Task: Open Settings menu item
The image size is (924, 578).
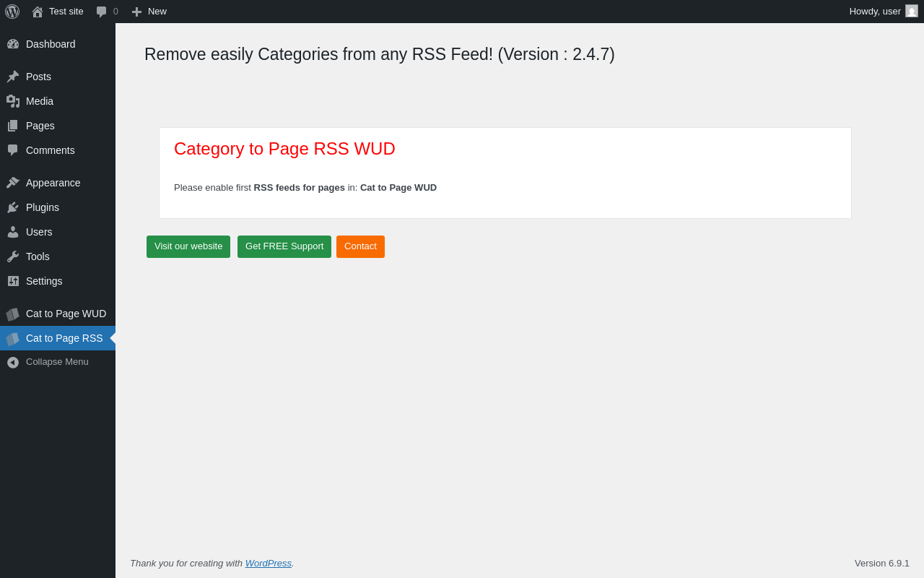Action: (x=58, y=281)
